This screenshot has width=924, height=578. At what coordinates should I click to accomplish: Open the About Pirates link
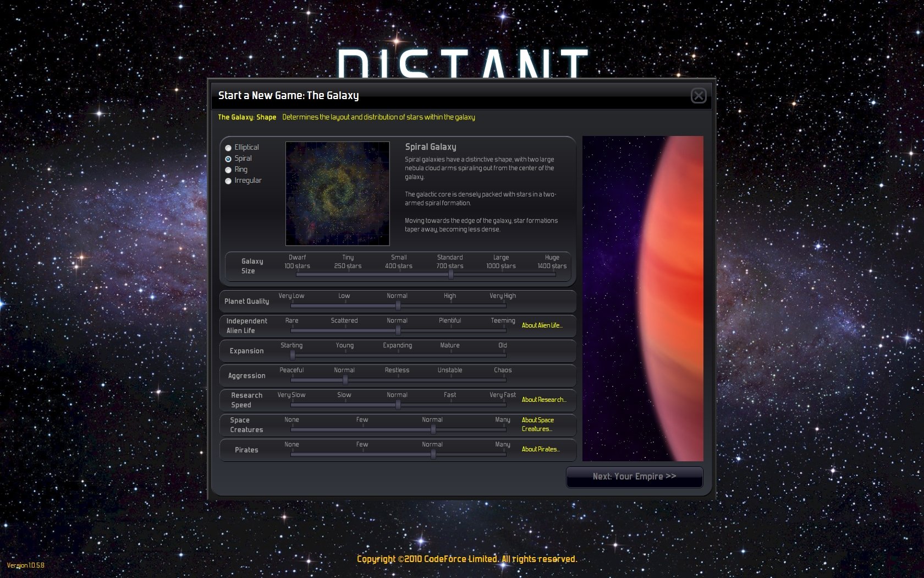[x=541, y=449]
